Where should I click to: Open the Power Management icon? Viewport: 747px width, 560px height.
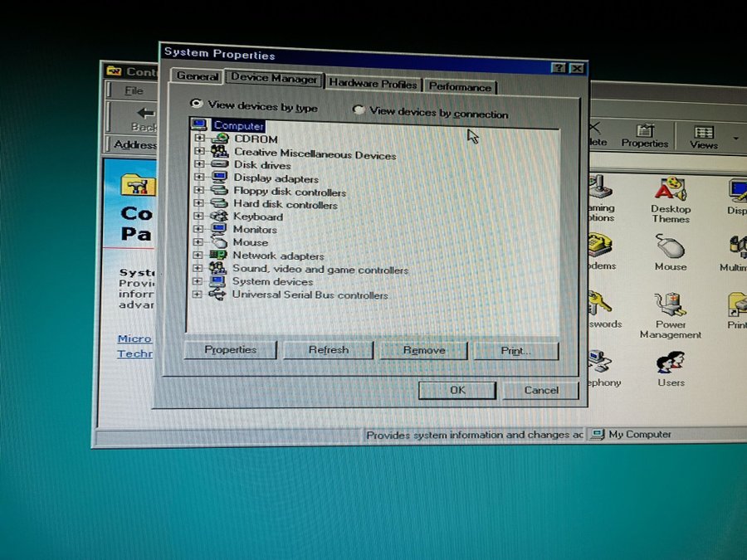pos(670,307)
